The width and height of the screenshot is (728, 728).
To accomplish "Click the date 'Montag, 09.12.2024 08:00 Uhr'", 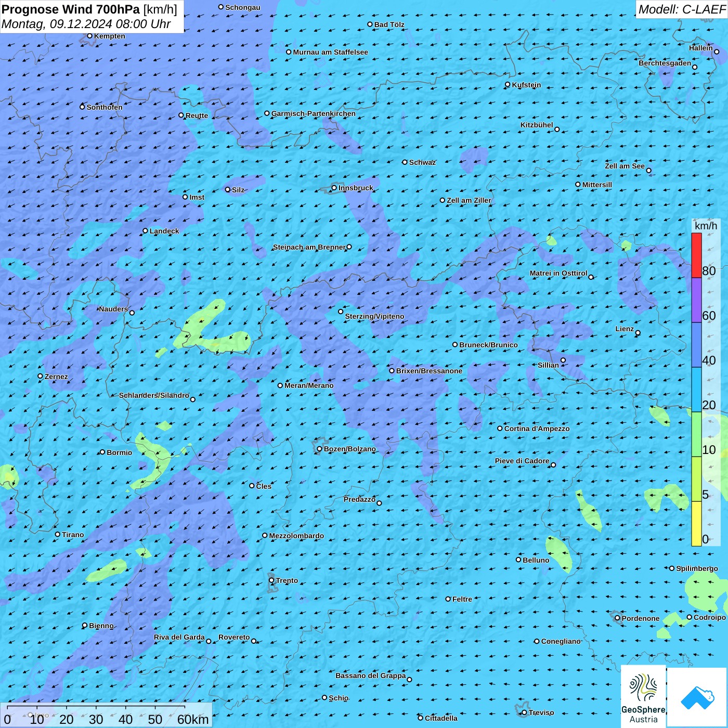I will pyautogui.click(x=86, y=24).
